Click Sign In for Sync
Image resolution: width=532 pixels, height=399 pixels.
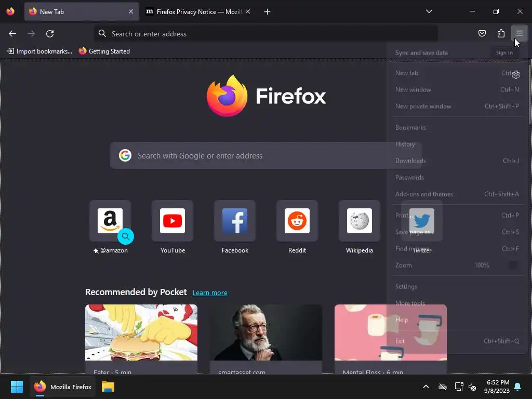coord(504,52)
